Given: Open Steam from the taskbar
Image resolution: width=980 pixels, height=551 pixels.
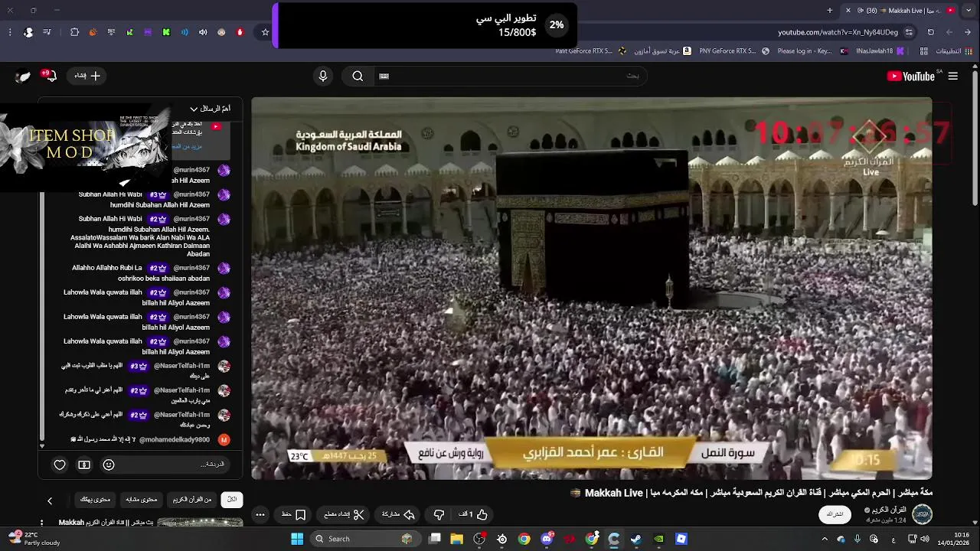Looking at the screenshot, I should [636, 539].
